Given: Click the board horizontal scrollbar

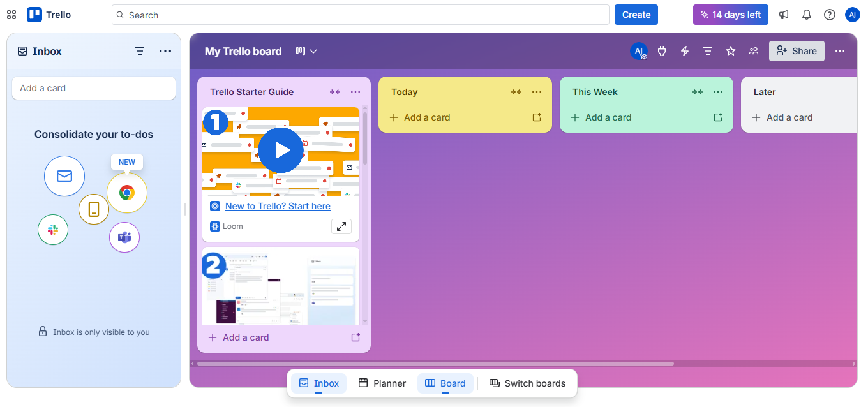Looking at the screenshot, I should pyautogui.click(x=435, y=364).
